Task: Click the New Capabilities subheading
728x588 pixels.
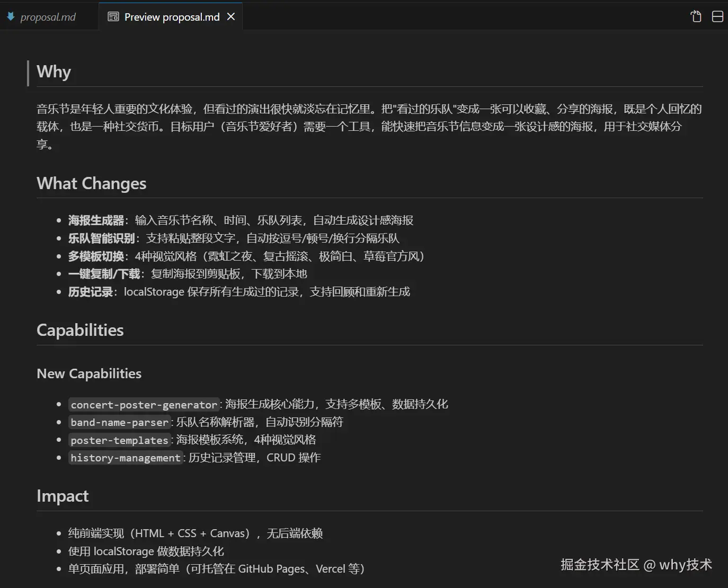Action: pos(89,373)
